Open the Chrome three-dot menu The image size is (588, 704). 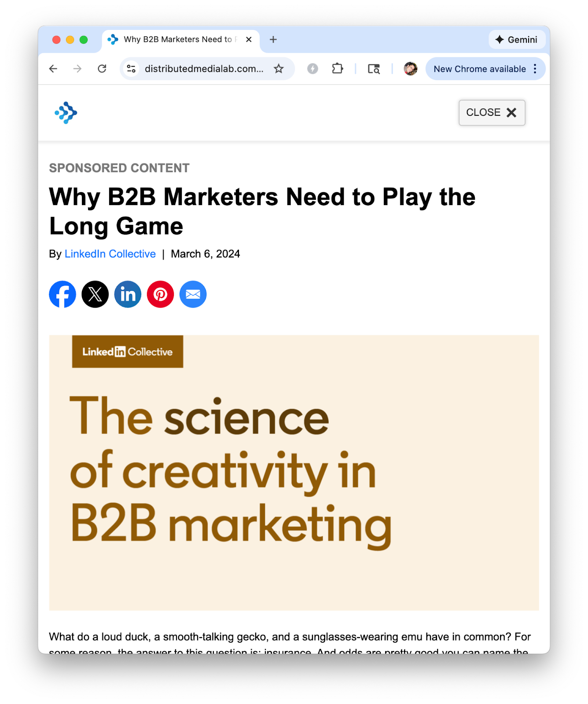[535, 69]
